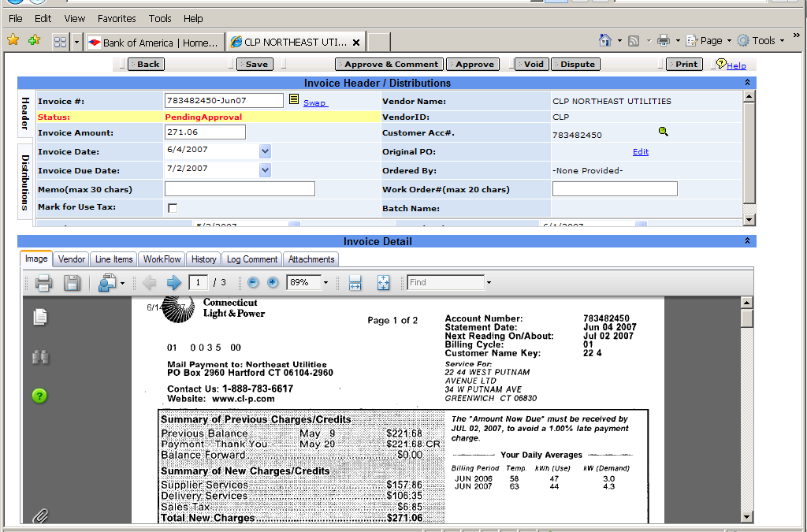This screenshot has height=532, width=807.
Task: Click the Memo input field
Action: tap(240, 189)
